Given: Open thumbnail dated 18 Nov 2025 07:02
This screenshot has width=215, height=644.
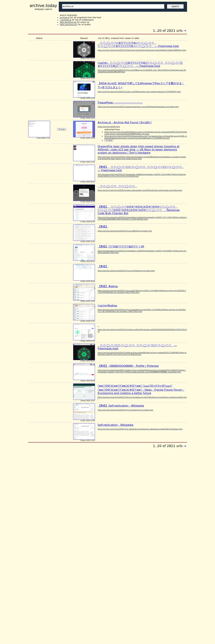Looking at the screenshot, I should [x=84, y=332].
